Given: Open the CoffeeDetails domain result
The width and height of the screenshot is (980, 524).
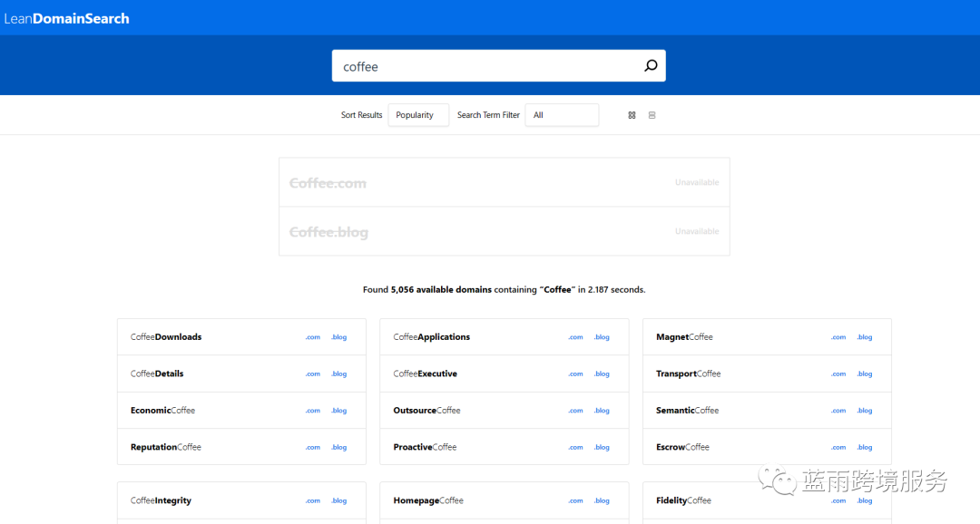Looking at the screenshot, I should tap(157, 374).
